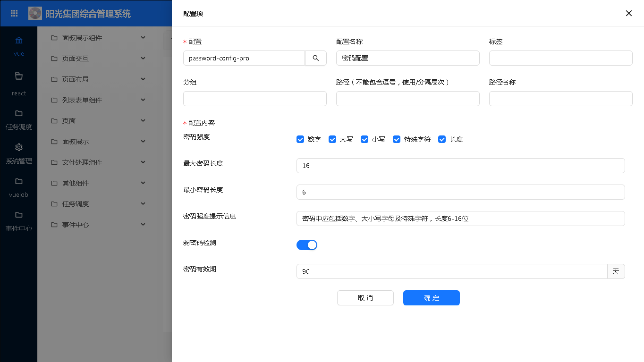Image resolution: width=644 pixels, height=362 pixels.
Task: Turn off the 弱密码检测 switch
Action: (x=307, y=245)
